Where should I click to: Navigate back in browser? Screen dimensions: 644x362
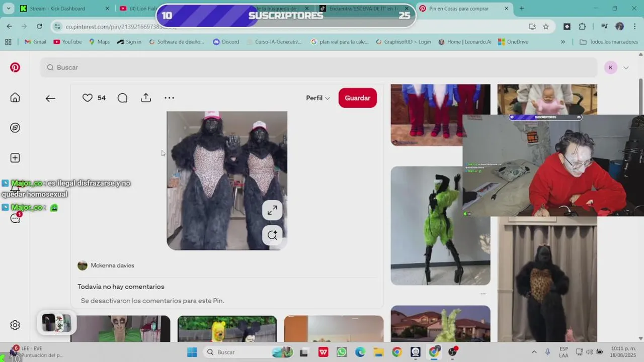tap(9, 27)
